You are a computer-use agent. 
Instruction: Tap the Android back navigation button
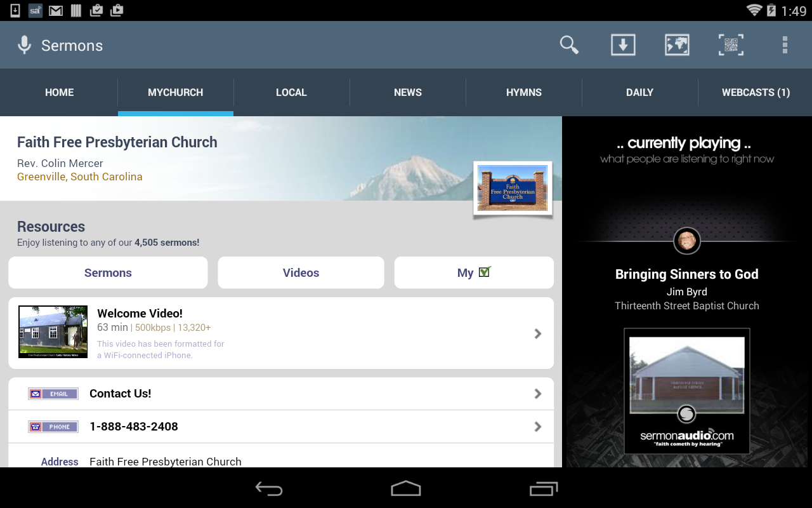(x=269, y=488)
